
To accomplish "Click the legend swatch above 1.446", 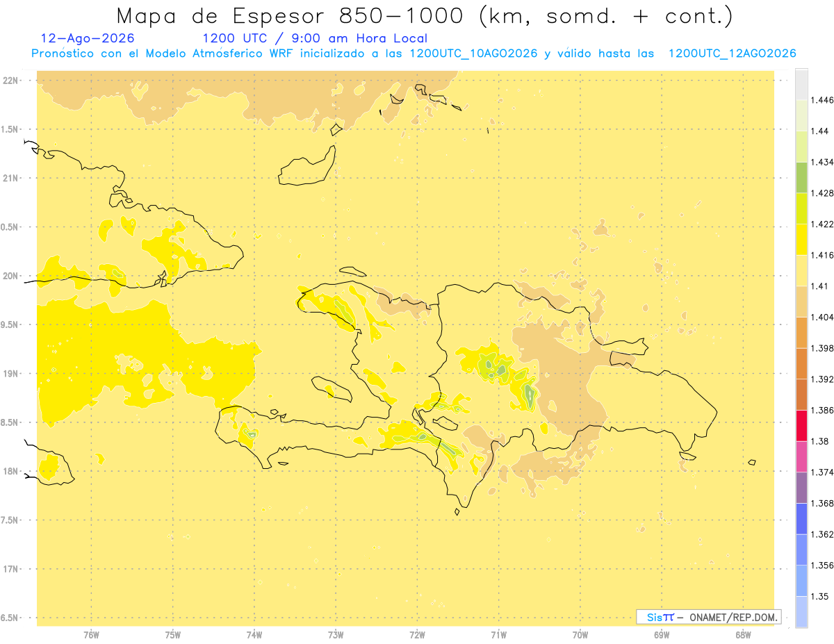I will point(801,84).
